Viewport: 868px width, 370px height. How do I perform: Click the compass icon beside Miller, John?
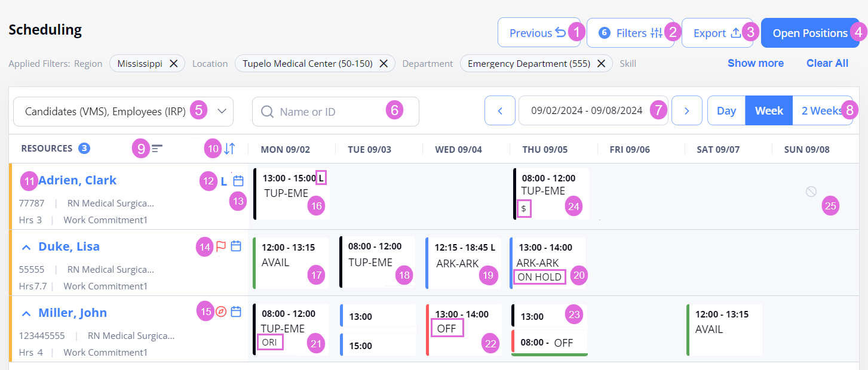point(221,312)
